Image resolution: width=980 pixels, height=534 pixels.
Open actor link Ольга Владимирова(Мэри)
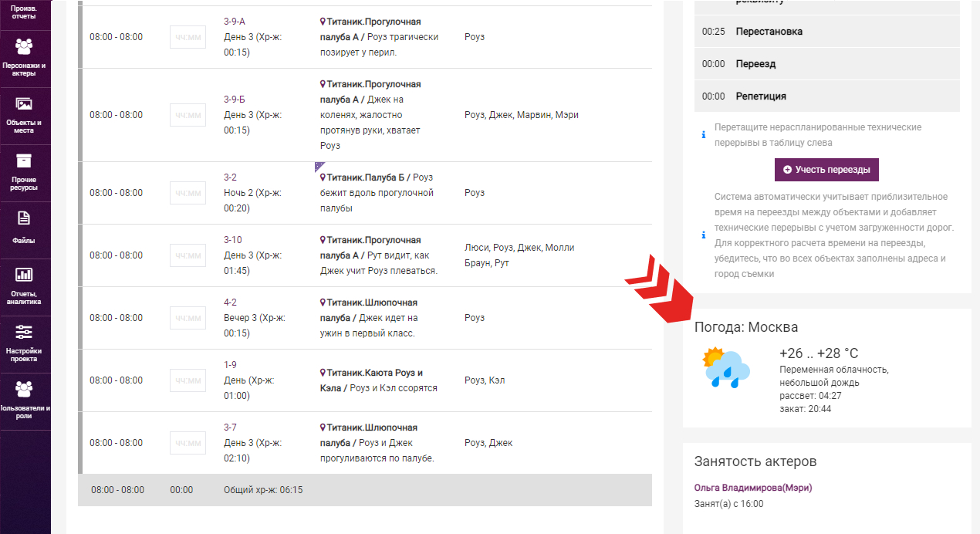753,488
